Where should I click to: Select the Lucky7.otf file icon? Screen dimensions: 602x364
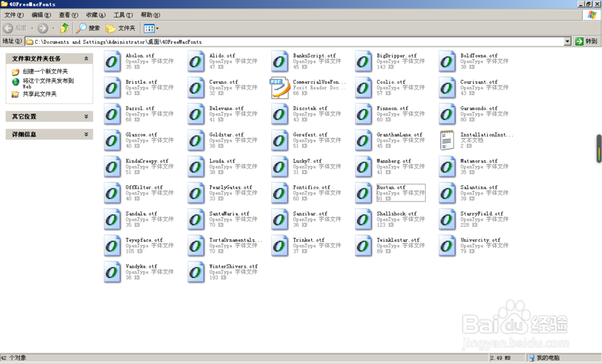(279, 167)
